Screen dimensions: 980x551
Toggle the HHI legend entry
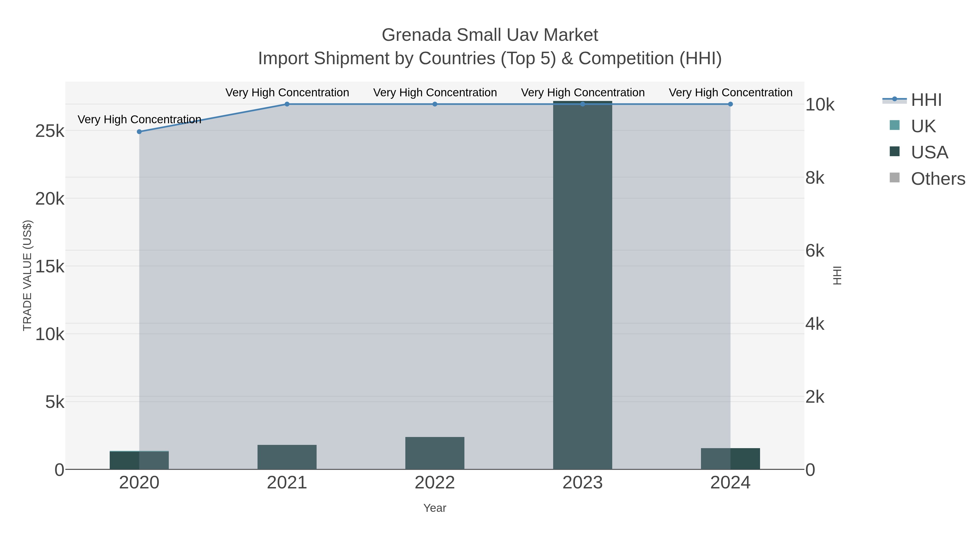(x=912, y=100)
